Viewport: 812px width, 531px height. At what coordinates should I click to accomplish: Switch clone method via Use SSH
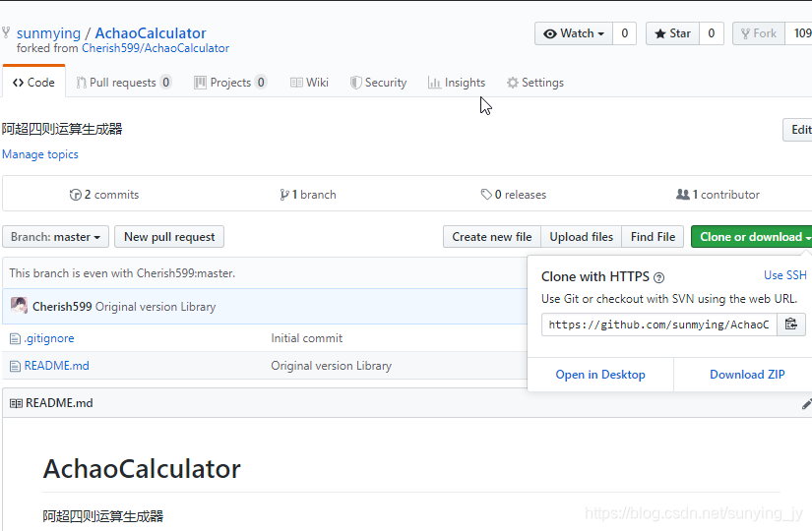[785, 275]
